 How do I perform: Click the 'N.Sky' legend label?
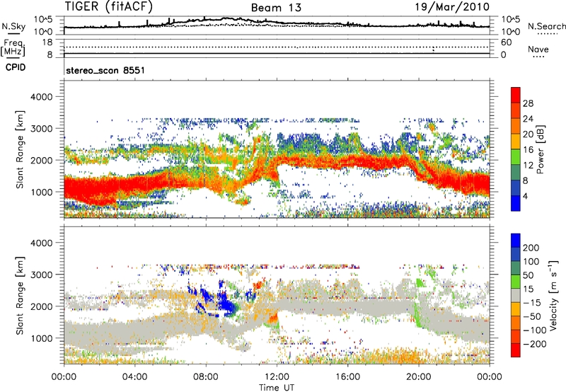tap(13, 26)
